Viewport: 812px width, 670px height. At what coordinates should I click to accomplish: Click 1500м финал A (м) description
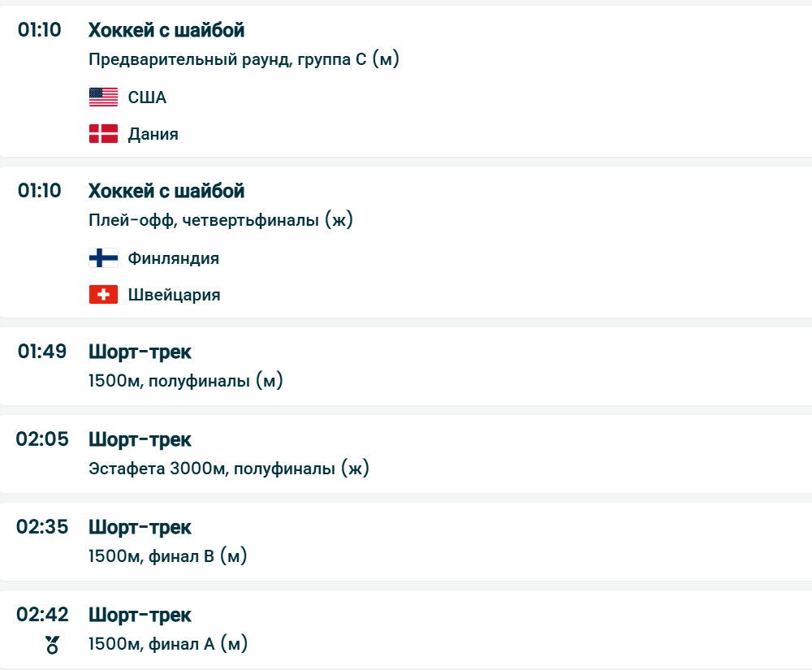click(168, 644)
